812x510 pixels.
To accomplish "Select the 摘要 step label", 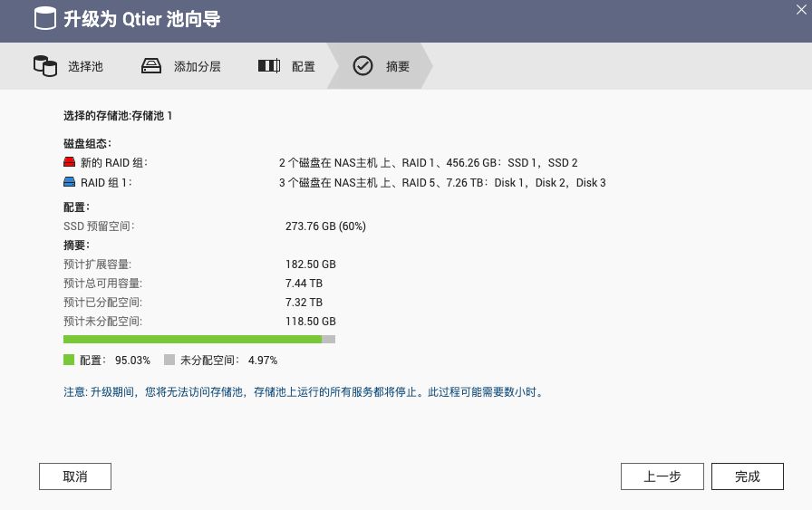I will pos(397,67).
